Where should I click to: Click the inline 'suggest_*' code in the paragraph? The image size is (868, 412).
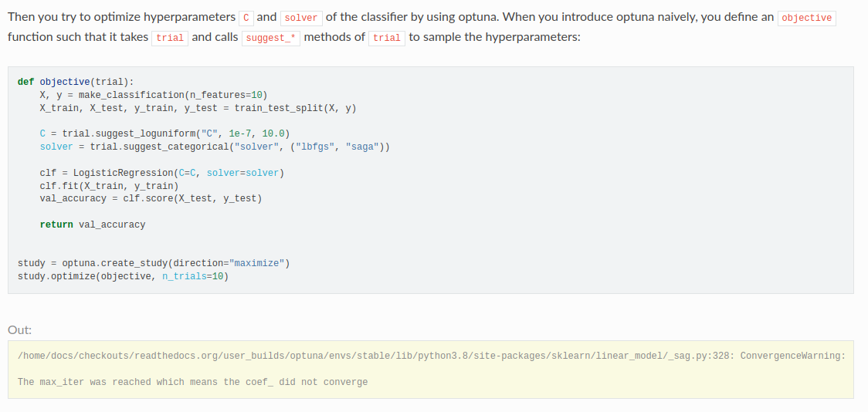click(x=271, y=38)
